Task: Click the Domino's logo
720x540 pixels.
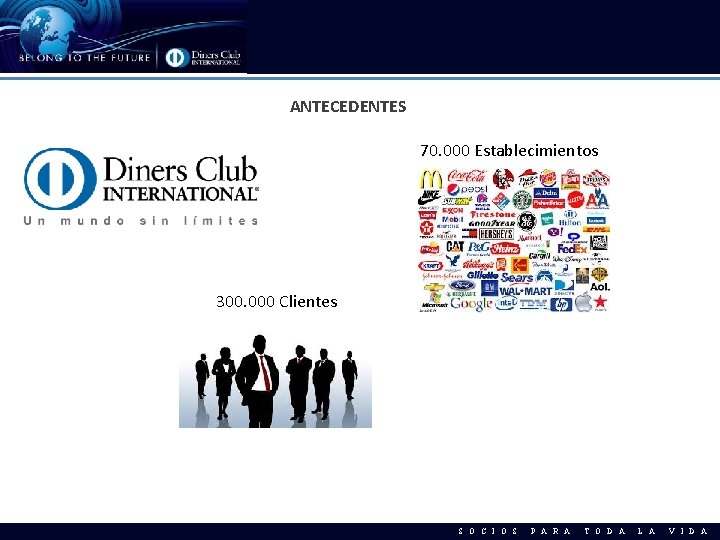Action: point(501,201)
